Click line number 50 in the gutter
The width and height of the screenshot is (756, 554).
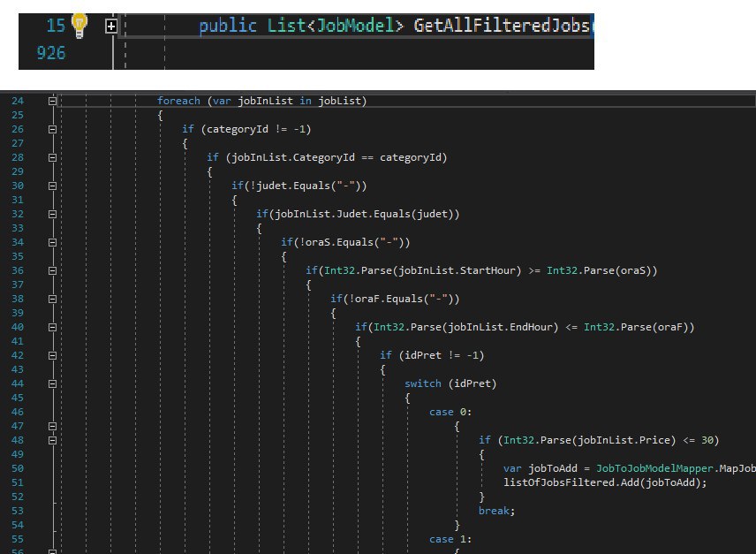[x=18, y=468]
